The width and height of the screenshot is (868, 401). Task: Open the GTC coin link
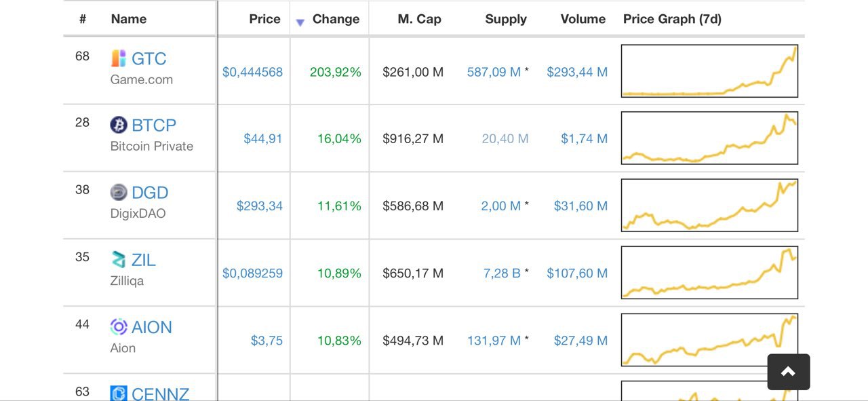click(x=149, y=59)
